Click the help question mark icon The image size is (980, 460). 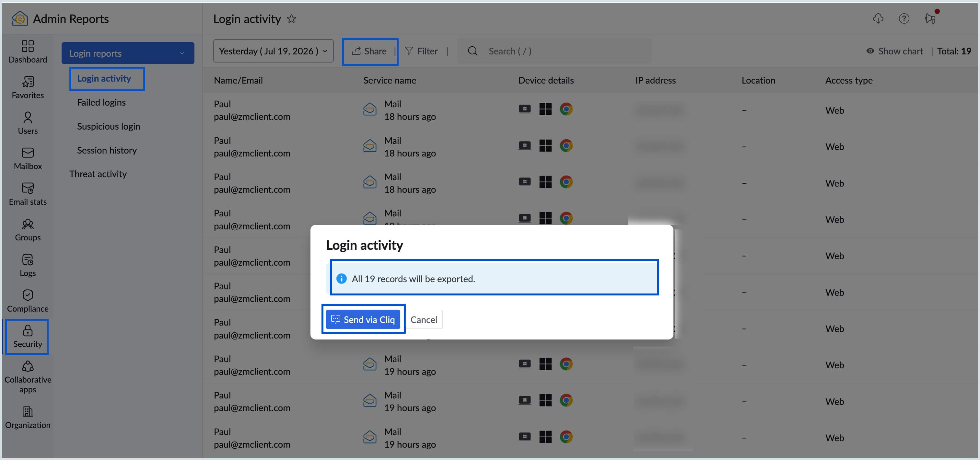pyautogui.click(x=904, y=18)
